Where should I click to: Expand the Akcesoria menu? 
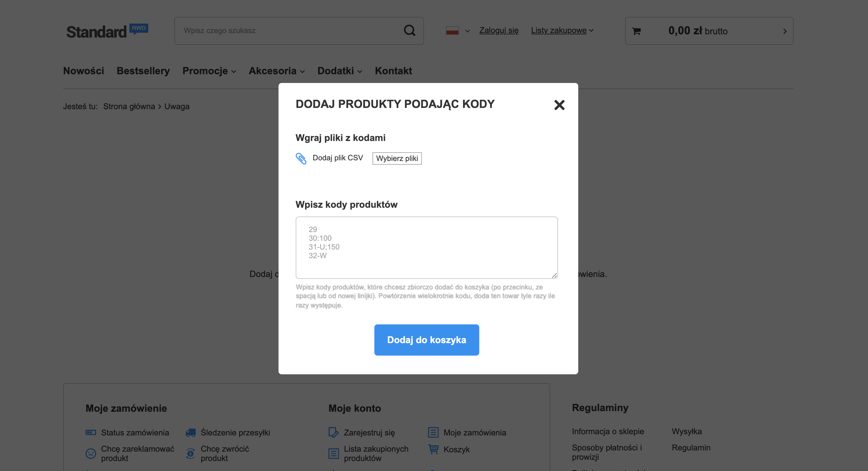pos(276,71)
